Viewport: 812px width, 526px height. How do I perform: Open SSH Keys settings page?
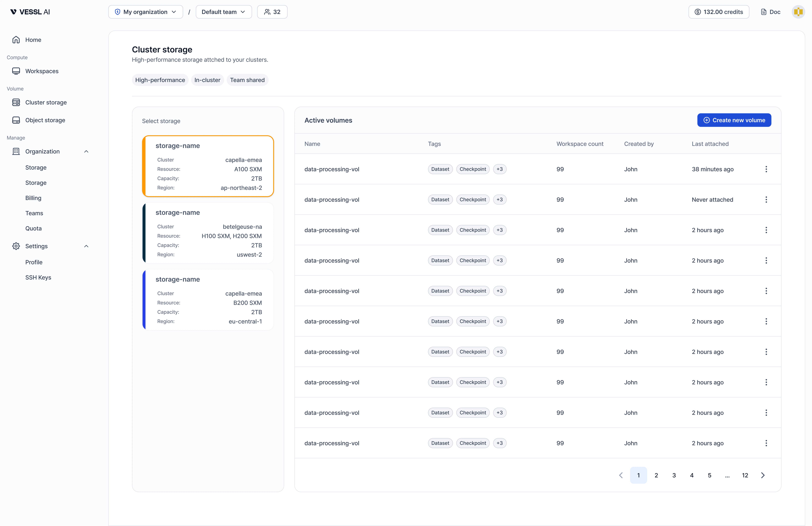pyautogui.click(x=38, y=277)
